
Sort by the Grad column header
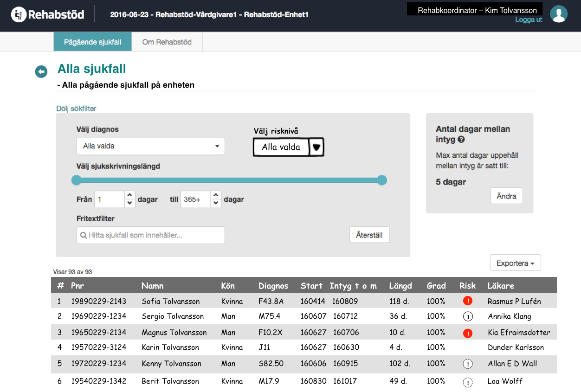[x=436, y=286]
